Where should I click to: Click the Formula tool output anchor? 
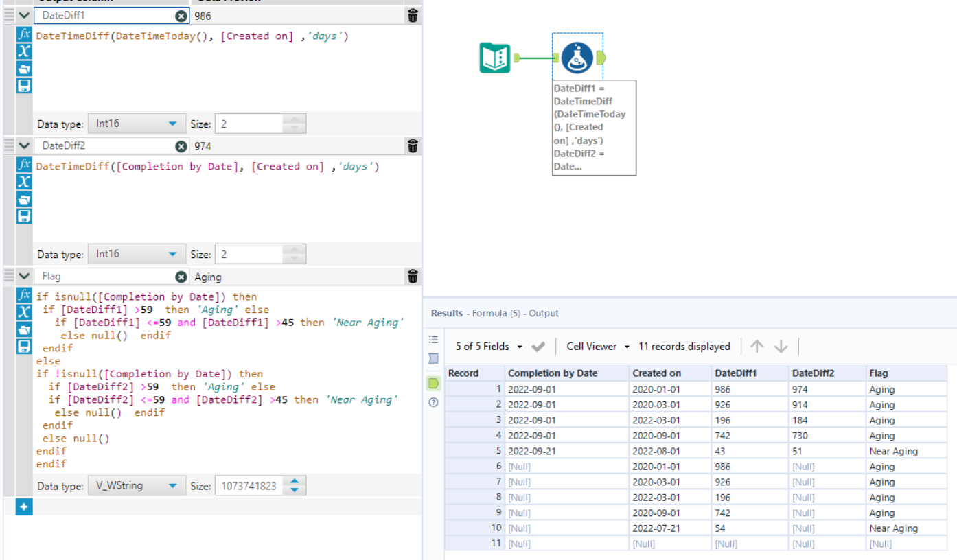pos(601,58)
